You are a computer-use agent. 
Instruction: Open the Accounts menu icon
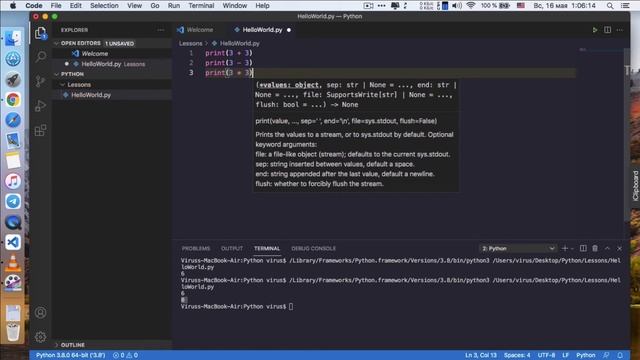coord(40,313)
